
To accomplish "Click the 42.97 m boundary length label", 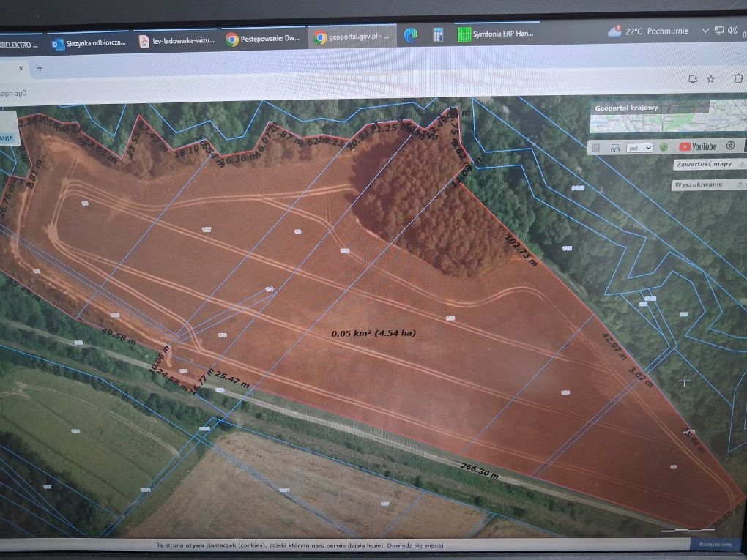I will [x=614, y=347].
